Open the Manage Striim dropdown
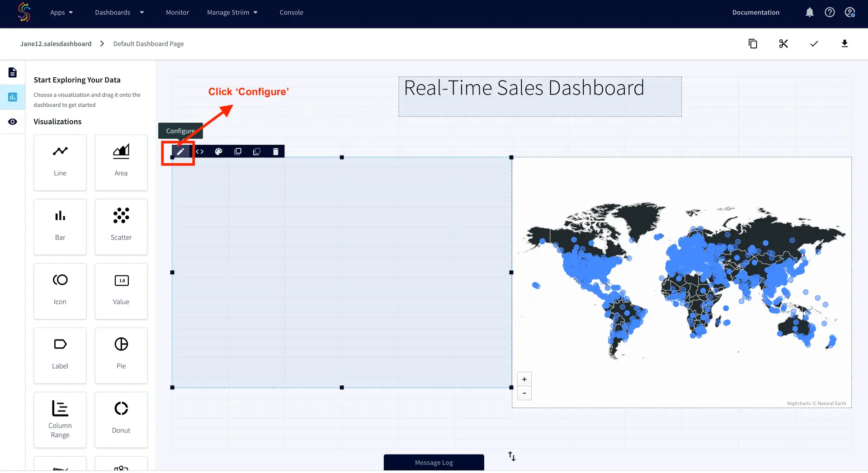The width and height of the screenshot is (868, 473). click(232, 13)
